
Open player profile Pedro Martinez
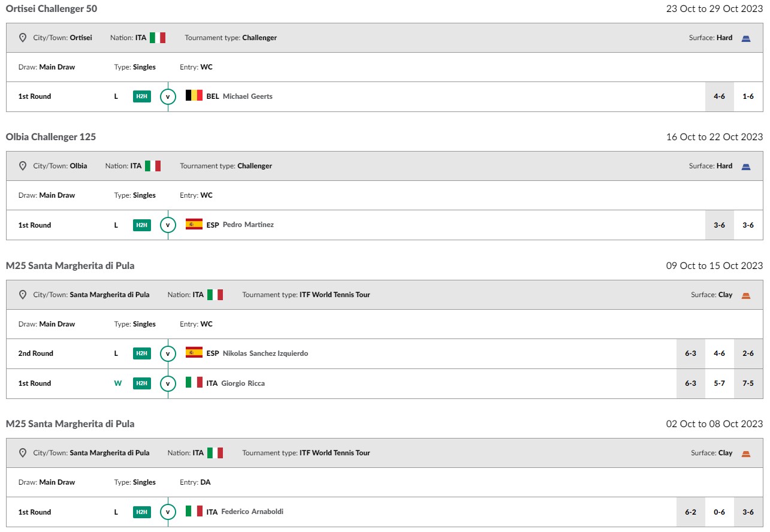click(x=248, y=225)
